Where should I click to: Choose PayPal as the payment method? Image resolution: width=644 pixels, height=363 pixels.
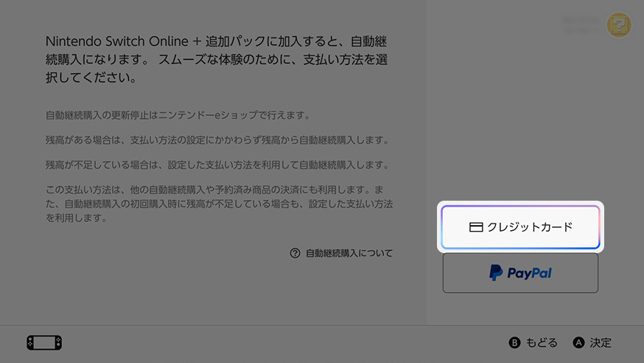pos(520,273)
